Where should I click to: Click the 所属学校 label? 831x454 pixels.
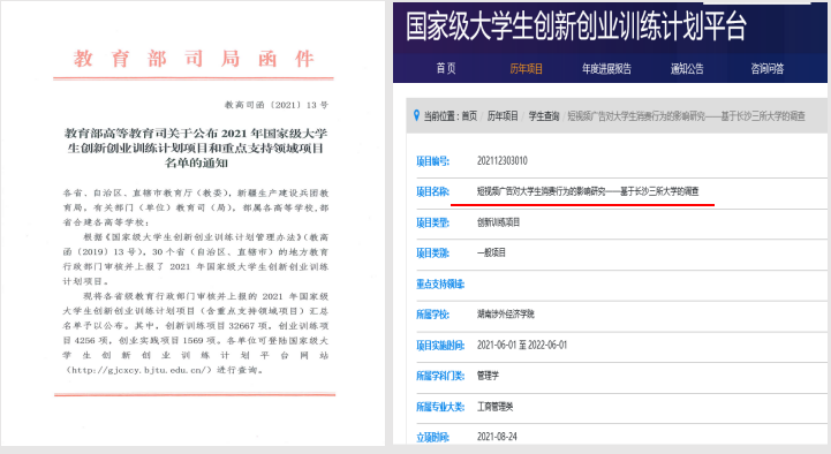pyautogui.click(x=433, y=314)
